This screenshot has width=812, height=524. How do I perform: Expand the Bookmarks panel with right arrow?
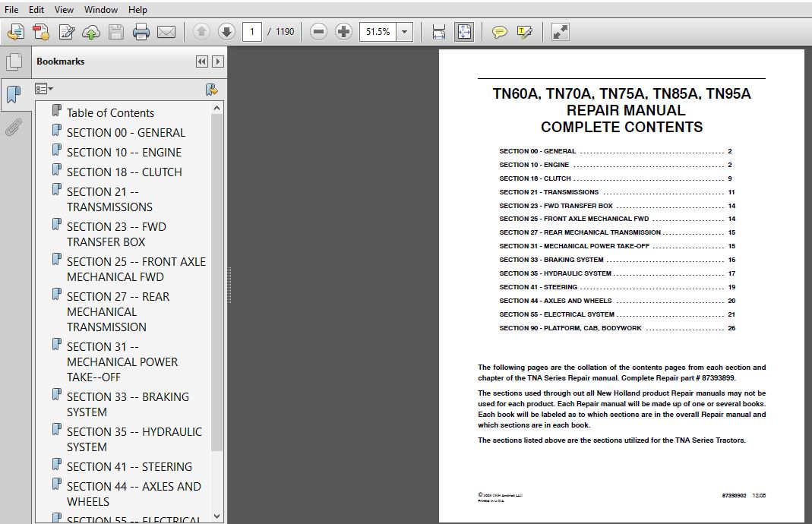point(218,62)
